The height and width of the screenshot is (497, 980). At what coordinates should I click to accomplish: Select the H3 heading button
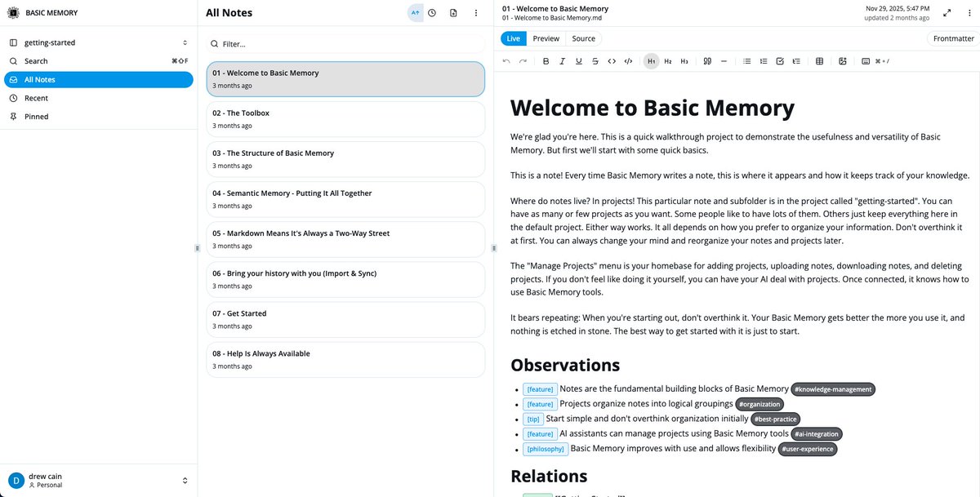click(684, 61)
